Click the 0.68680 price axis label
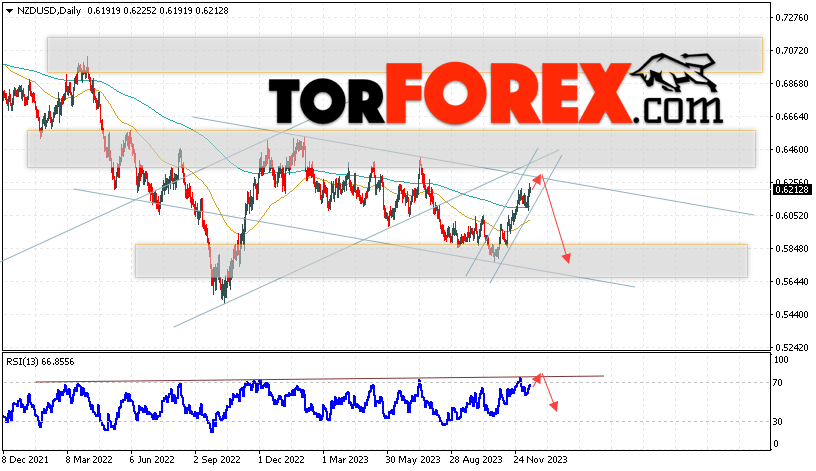The width and height of the screenshot is (816, 471). point(792,84)
